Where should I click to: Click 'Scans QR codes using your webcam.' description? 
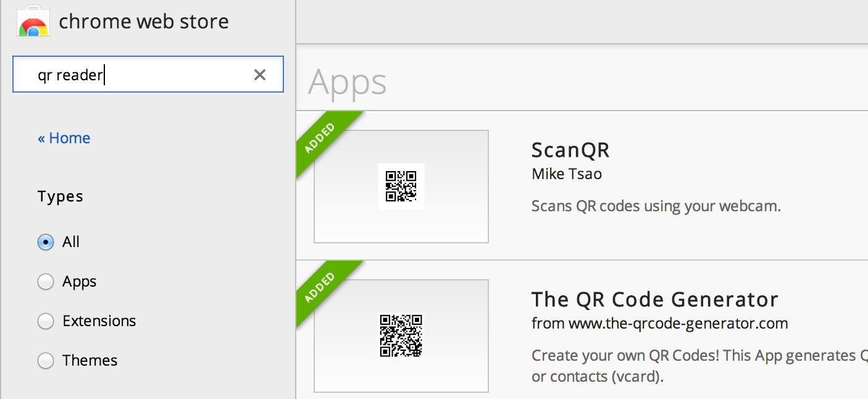click(x=656, y=206)
